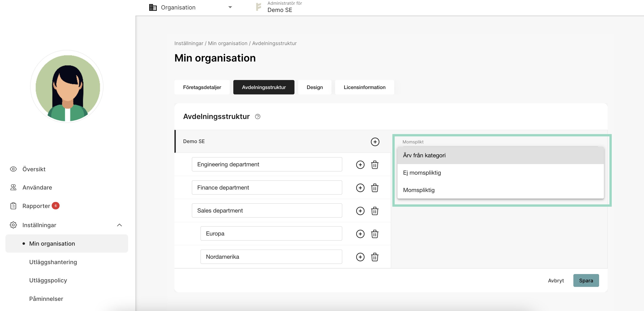Click the user profile avatar
This screenshot has width=644, height=311.
click(67, 87)
